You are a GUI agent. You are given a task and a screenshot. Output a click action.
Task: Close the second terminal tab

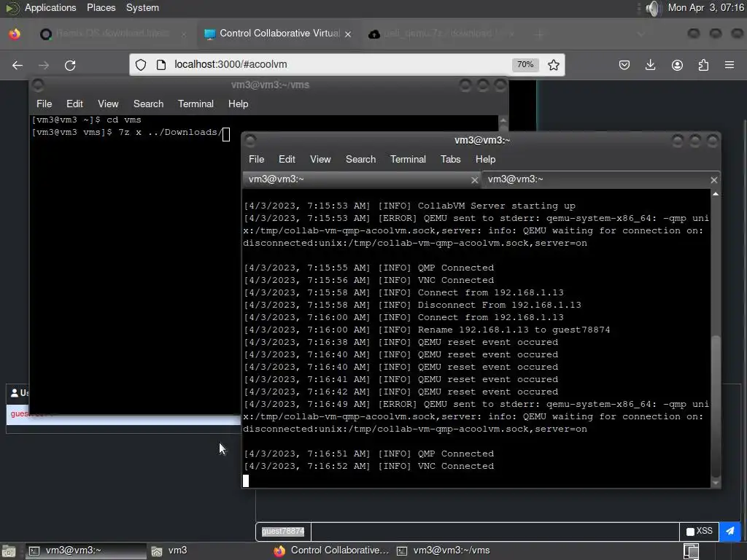tap(713, 180)
